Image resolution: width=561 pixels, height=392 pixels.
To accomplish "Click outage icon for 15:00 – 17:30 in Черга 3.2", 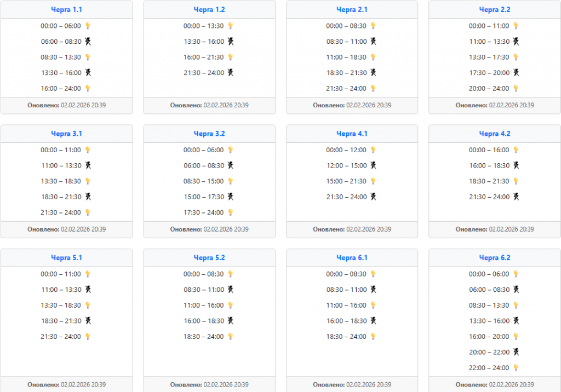I will [231, 197].
